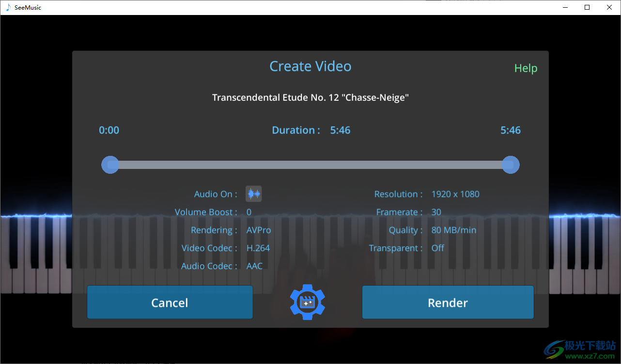Open the Help page
Screen dimensions: 621x364
coord(526,68)
